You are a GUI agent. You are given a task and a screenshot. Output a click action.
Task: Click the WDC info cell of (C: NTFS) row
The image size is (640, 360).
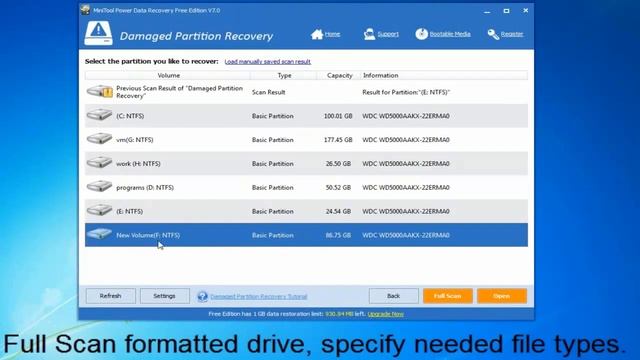coord(406,116)
